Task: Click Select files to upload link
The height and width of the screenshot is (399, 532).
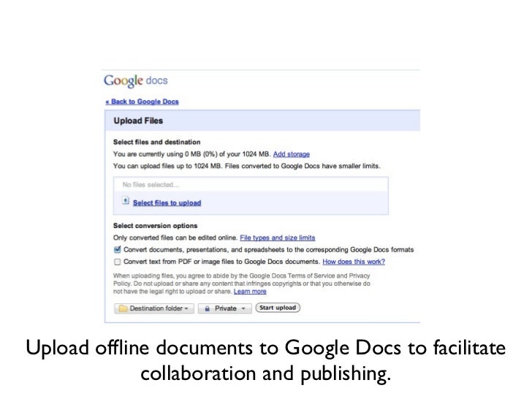Action: [x=167, y=203]
